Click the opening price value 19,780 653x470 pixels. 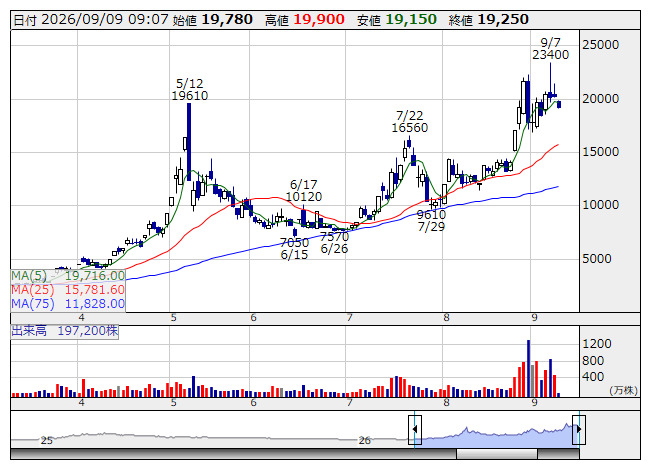(x=227, y=20)
